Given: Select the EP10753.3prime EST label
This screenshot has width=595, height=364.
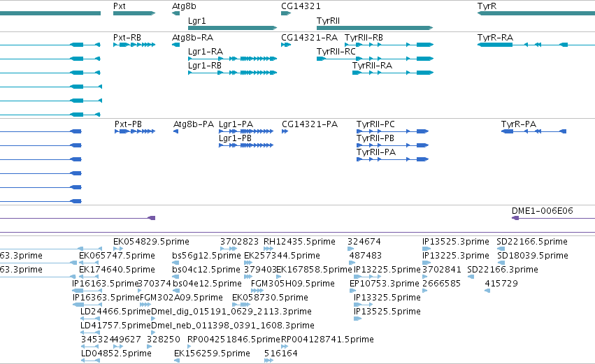Looking at the screenshot, I should click(384, 284).
